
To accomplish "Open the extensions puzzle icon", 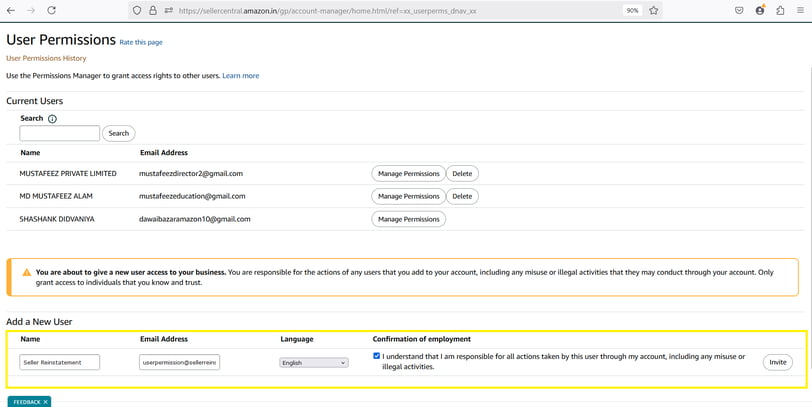I will pos(780,10).
